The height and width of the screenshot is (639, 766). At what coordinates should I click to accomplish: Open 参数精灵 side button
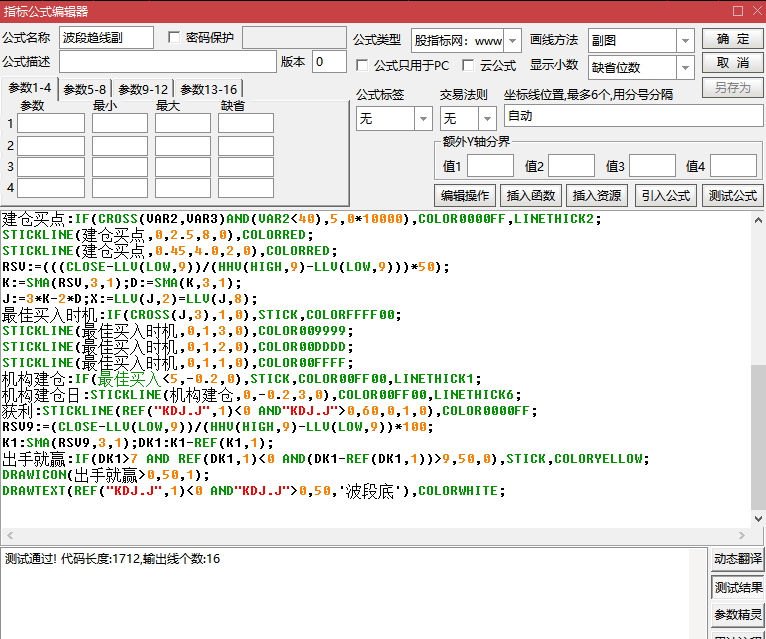click(x=738, y=615)
